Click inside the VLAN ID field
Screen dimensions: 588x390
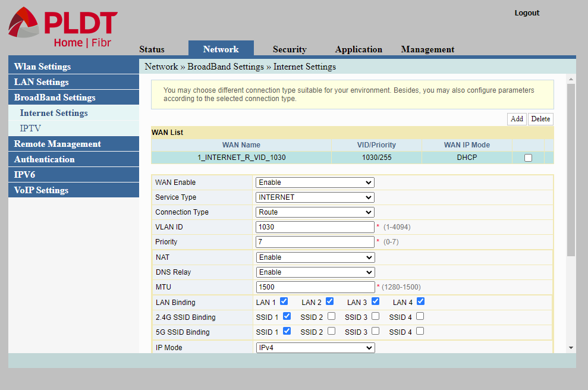315,227
